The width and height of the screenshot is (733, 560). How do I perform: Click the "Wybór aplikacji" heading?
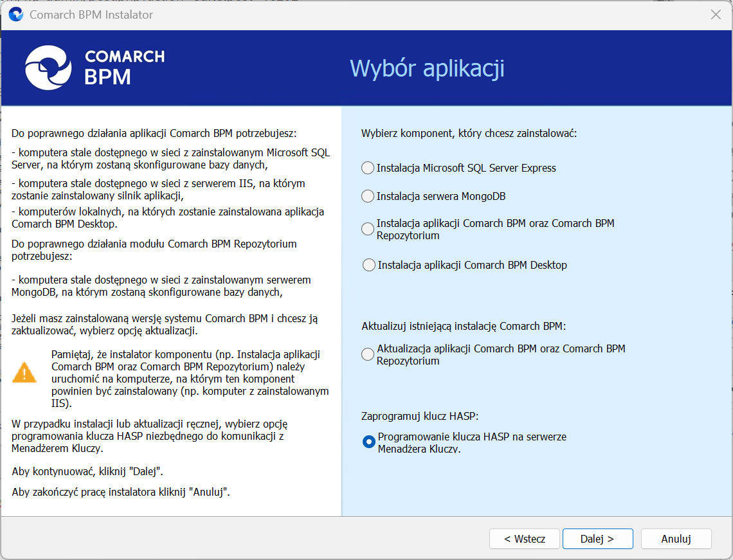tap(428, 68)
